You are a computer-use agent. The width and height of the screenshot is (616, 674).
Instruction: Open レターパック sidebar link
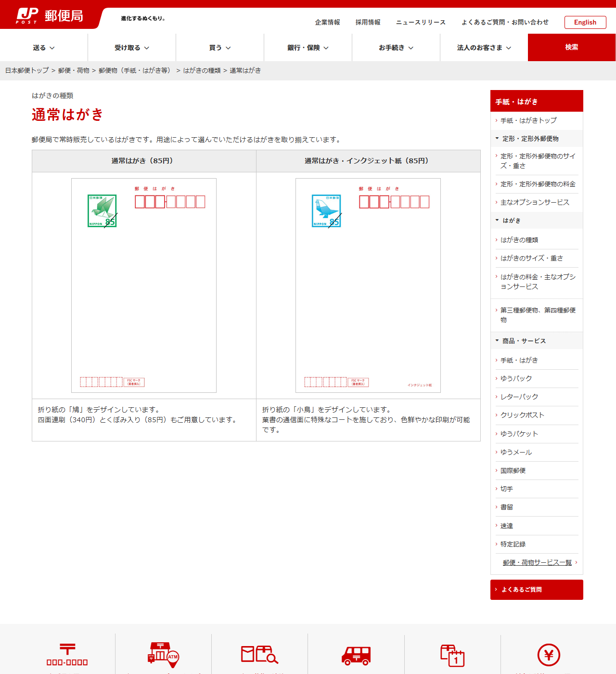tap(519, 397)
